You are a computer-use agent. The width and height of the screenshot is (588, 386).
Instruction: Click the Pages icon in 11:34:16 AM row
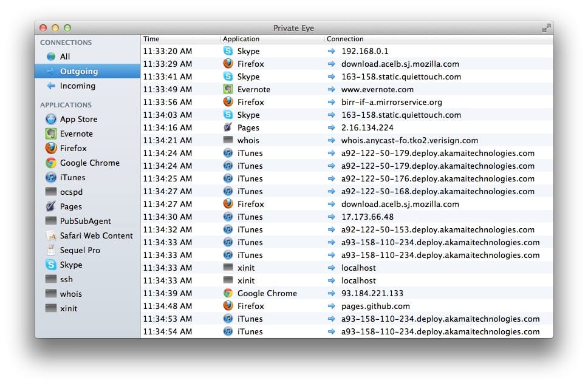[x=228, y=127]
